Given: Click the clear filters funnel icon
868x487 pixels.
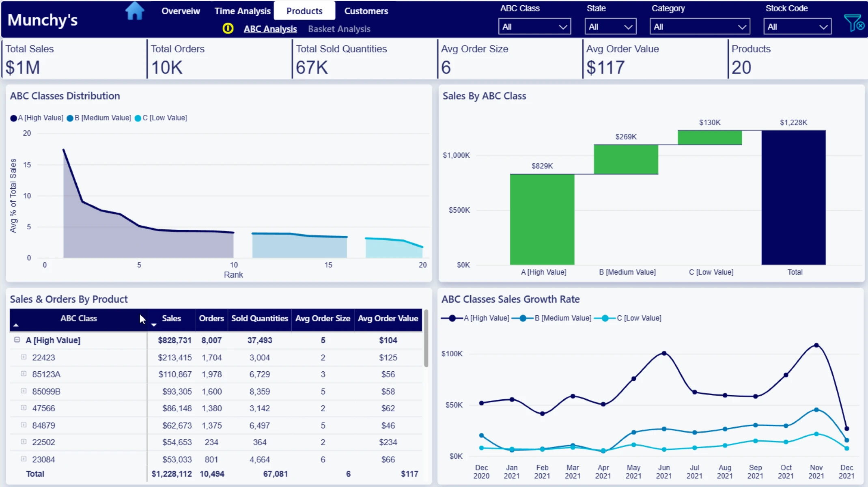Looking at the screenshot, I should click(x=853, y=23).
